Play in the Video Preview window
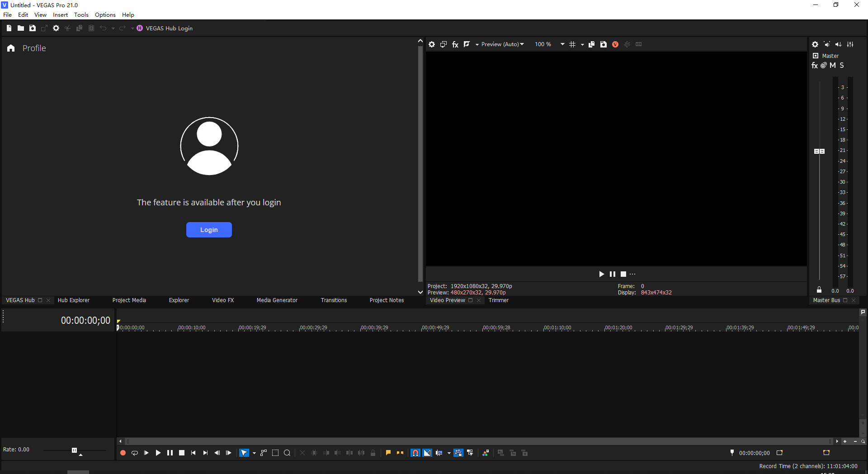The height and width of the screenshot is (474, 868). [601, 274]
